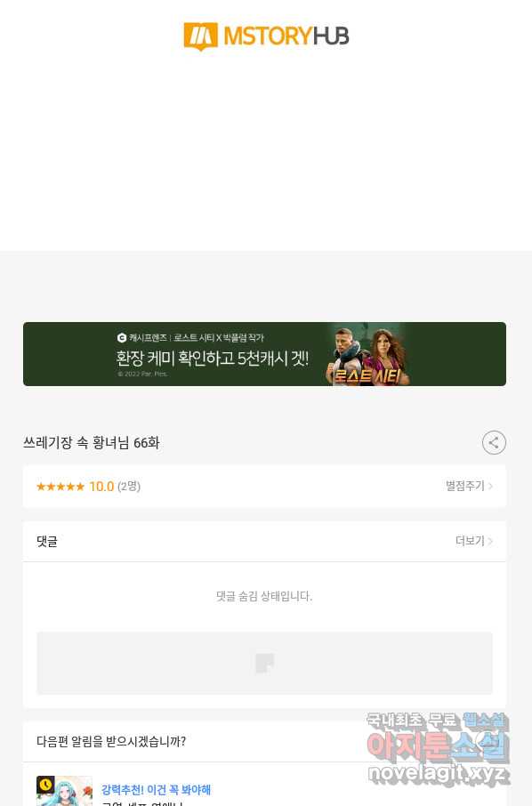This screenshot has height=806, width=532.
Task: Open the 강력추천! 이건 꼭 봐야해 link
Action: pyautogui.click(x=157, y=790)
